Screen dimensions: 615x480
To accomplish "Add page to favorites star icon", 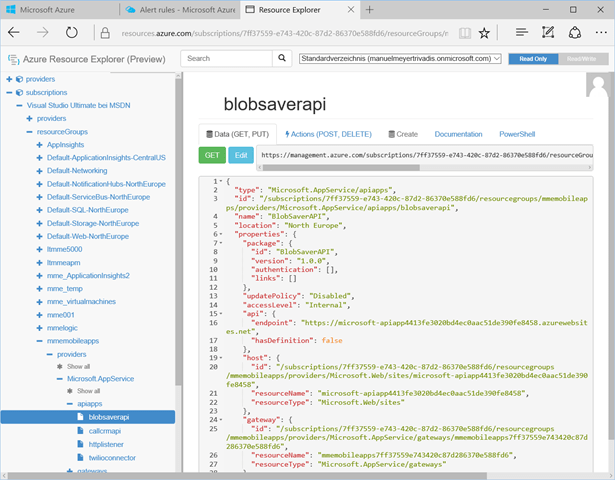I will 484,33.
